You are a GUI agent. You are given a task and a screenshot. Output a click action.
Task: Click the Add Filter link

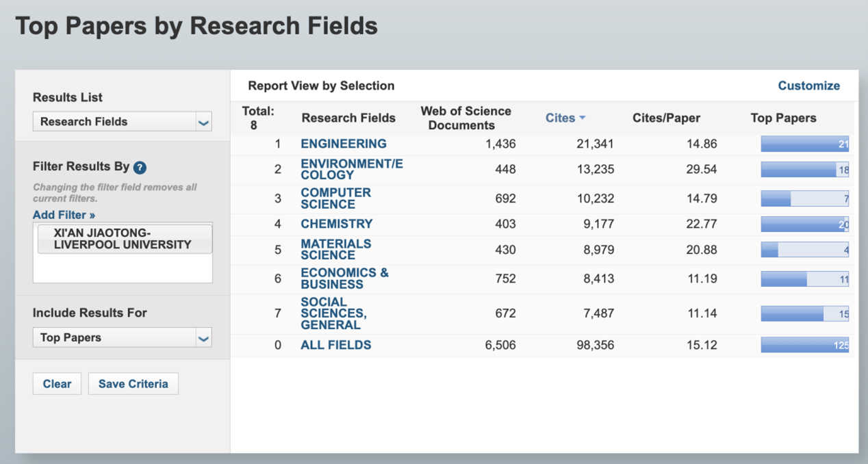pos(64,215)
